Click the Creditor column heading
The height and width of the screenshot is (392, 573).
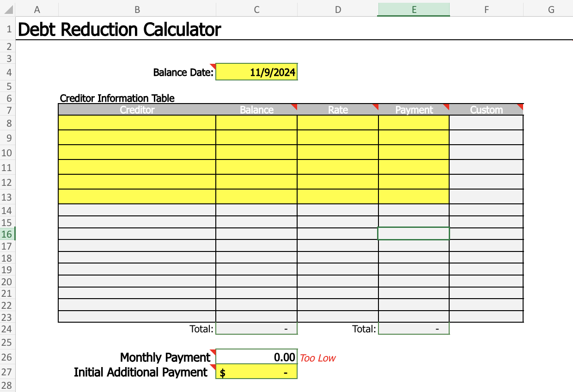pos(137,110)
